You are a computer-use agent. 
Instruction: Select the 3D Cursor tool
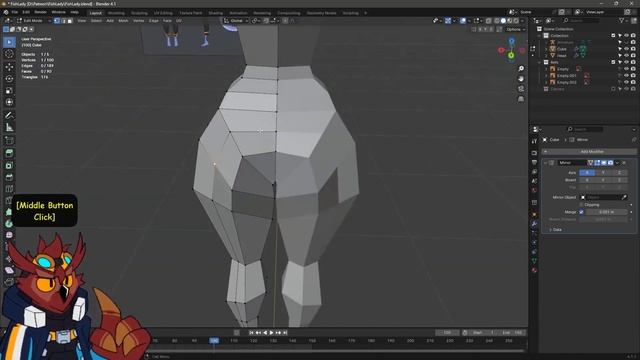(x=9, y=54)
